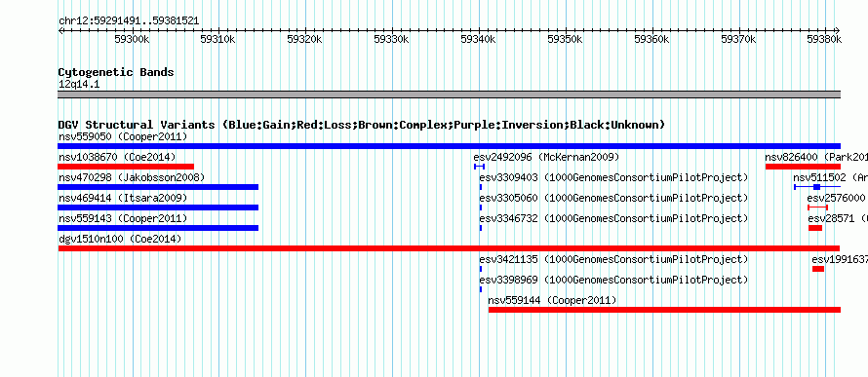Click the esv28571 red variant bar
The image size is (868, 377).
click(x=815, y=228)
